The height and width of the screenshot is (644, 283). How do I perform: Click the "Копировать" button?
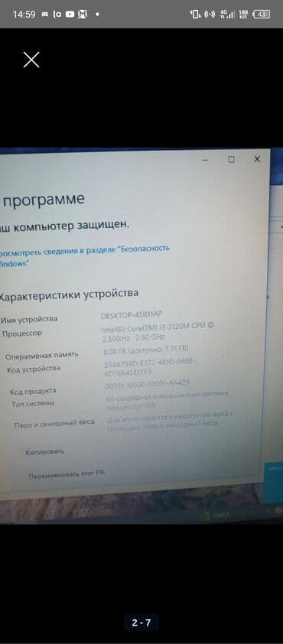(x=45, y=452)
